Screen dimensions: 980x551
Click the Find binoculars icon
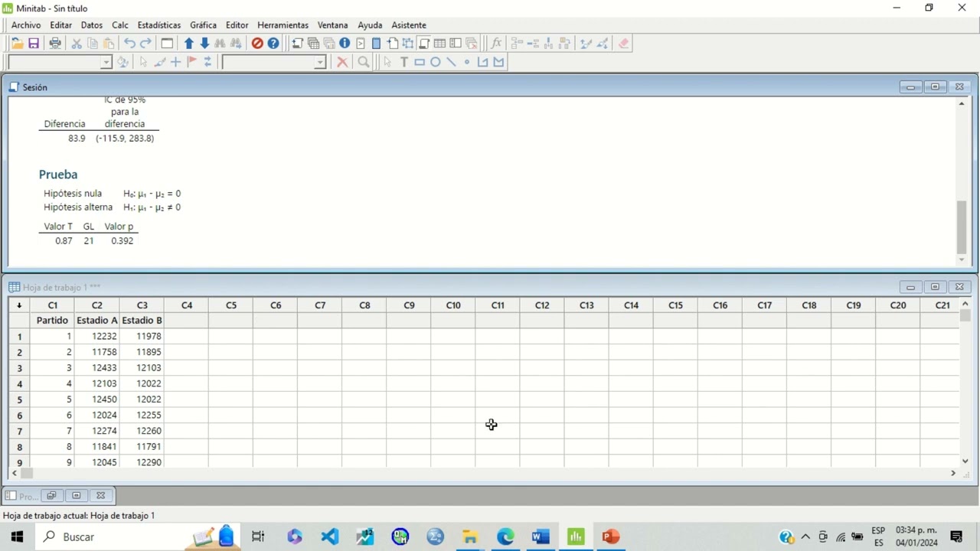[220, 44]
